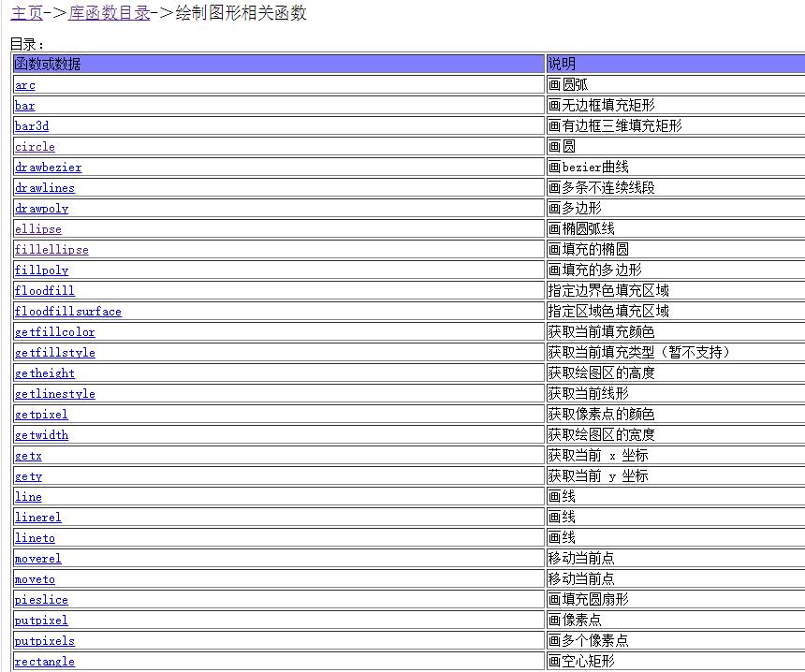
Task: Click the 绘制图形相关函数 page title text
Action: coord(241,13)
